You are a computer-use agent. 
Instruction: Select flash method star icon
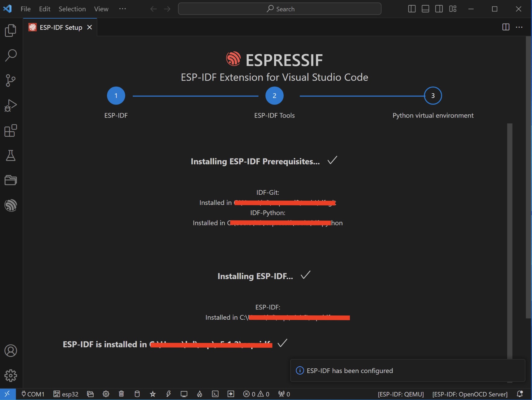[153, 394]
